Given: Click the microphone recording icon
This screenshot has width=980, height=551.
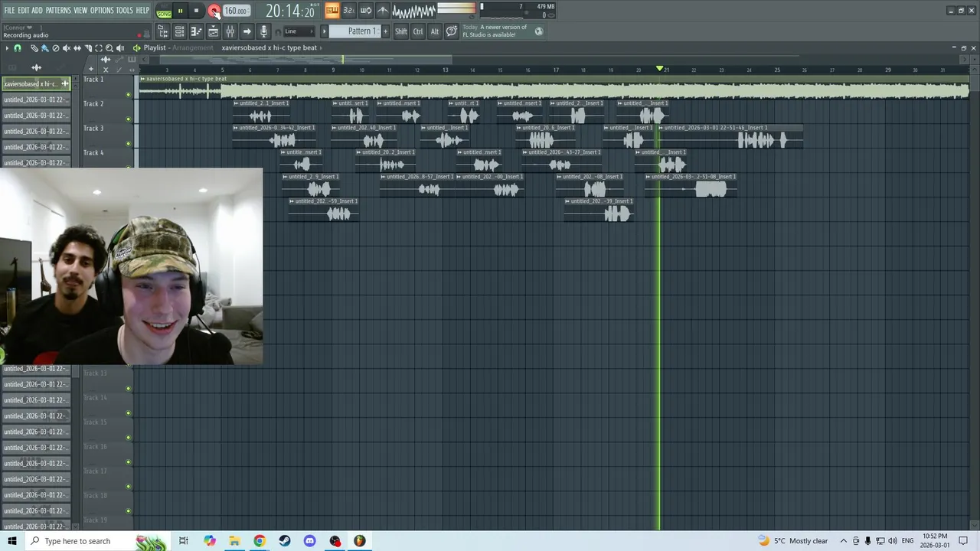Looking at the screenshot, I should coord(263,31).
